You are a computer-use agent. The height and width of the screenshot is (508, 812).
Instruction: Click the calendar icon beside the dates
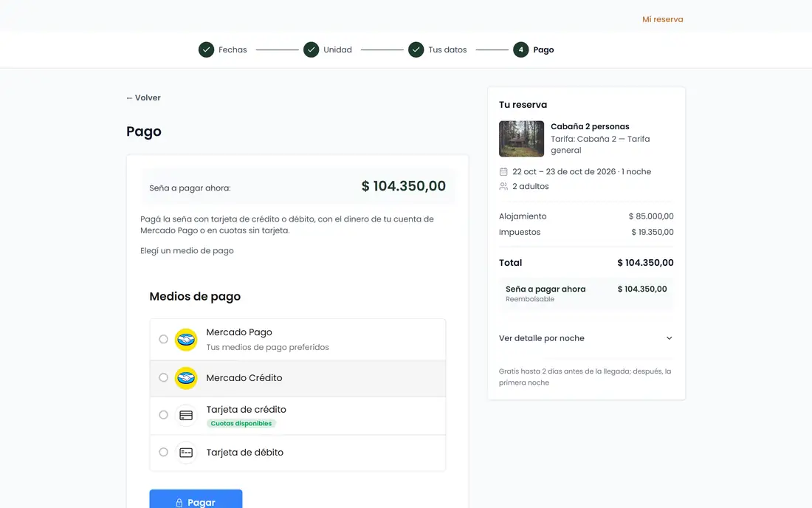pyautogui.click(x=503, y=172)
